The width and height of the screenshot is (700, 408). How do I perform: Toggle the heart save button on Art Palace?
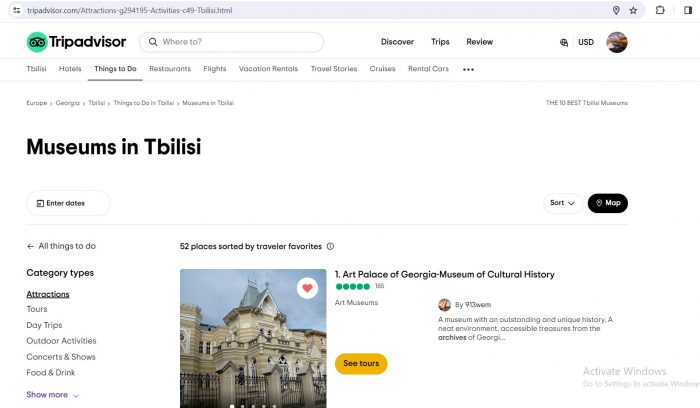(x=307, y=288)
